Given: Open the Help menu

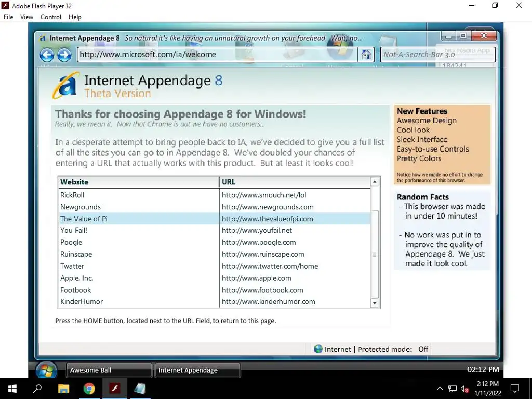Looking at the screenshot, I should pos(75,17).
